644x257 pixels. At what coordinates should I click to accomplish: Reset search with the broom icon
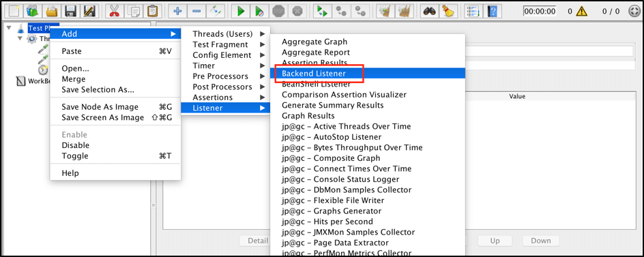[448, 11]
